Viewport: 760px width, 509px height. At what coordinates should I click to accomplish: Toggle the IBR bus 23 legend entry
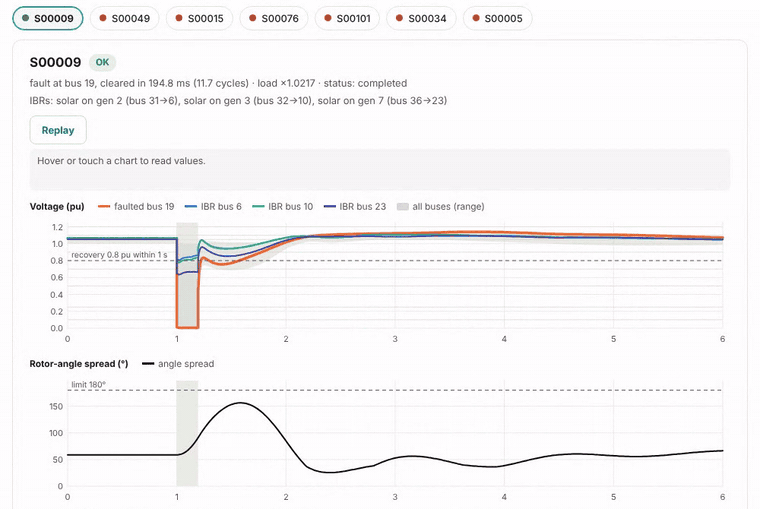[355, 207]
